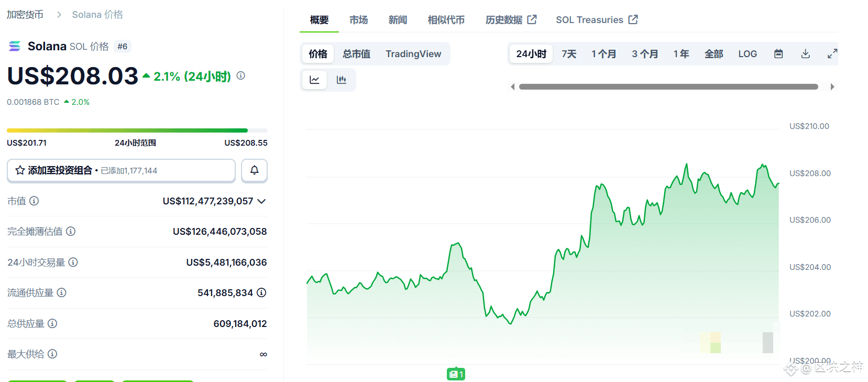868x382 pixels.
Task: Click the #6 rank badge
Action: [x=123, y=46]
